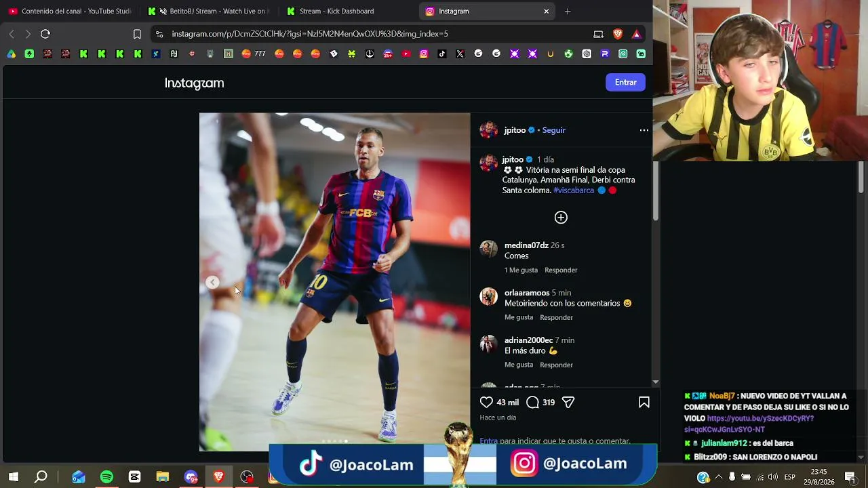Open Windows search from the taskbar
868x488 pixels.
(x=41, y=477)
